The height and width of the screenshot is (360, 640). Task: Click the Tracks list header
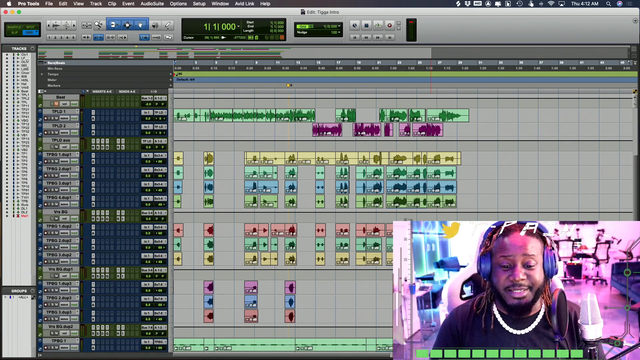tap(19, 49)
